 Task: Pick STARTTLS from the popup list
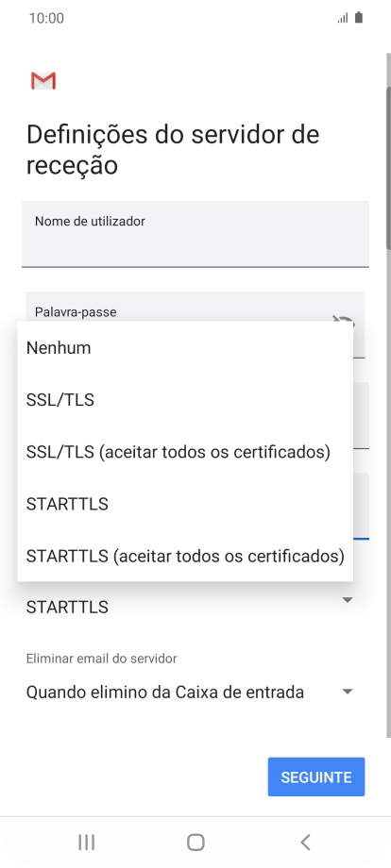185,504
